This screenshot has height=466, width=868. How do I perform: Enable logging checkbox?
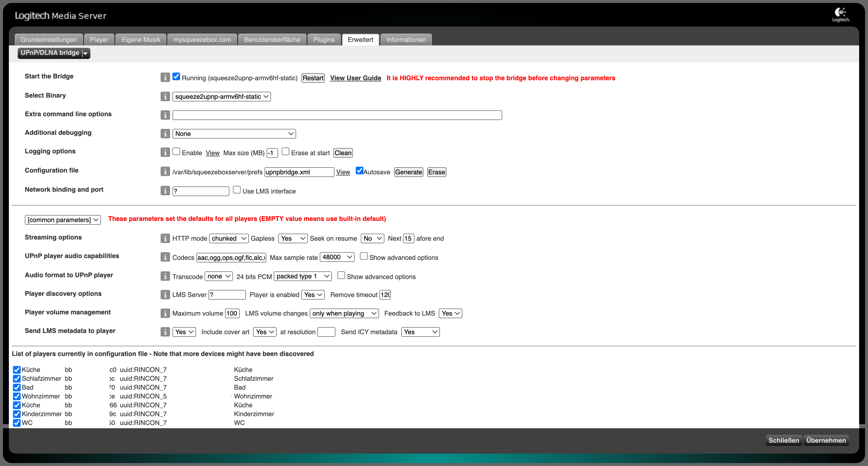(176, 152)
